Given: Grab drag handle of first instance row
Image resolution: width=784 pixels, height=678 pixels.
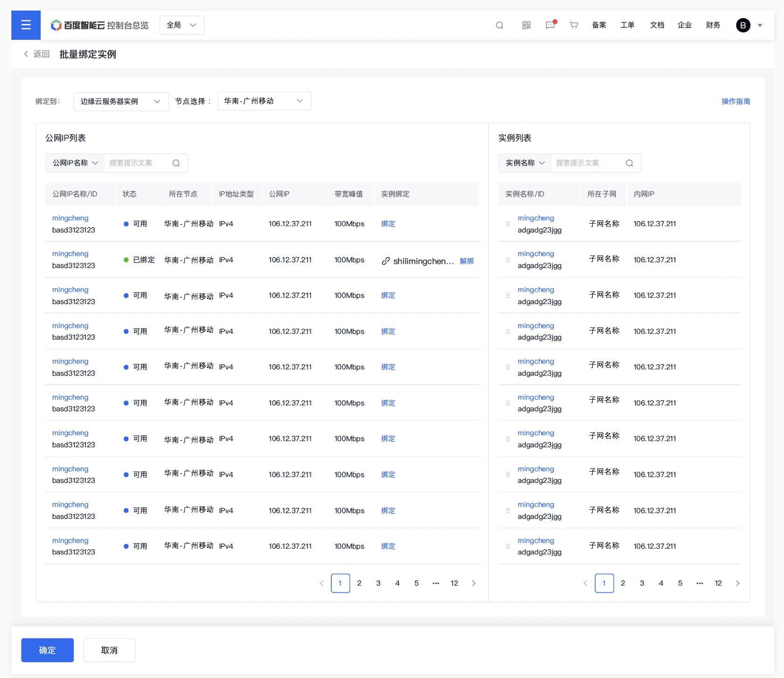Looking at the screenshot, I should pos(508,224).
